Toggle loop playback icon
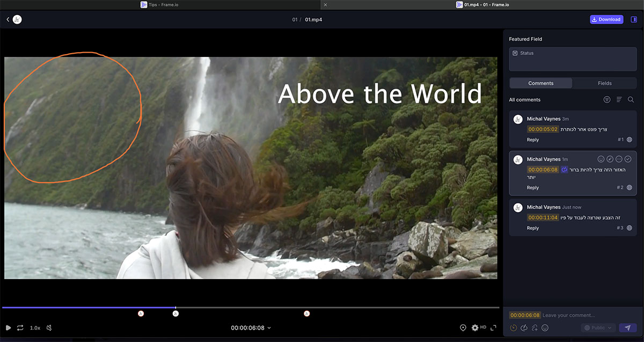The height and width of the screenshot is (342, 644). tap(20, 328)
